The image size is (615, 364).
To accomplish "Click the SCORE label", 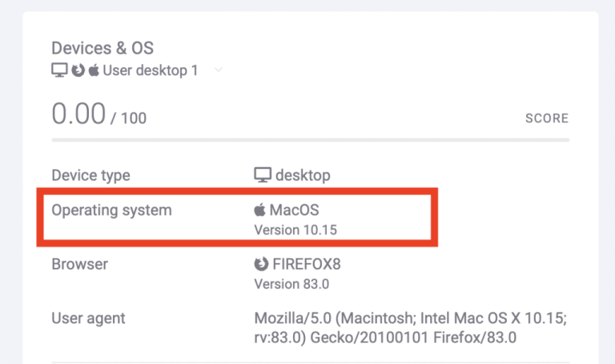I will 546,118.
